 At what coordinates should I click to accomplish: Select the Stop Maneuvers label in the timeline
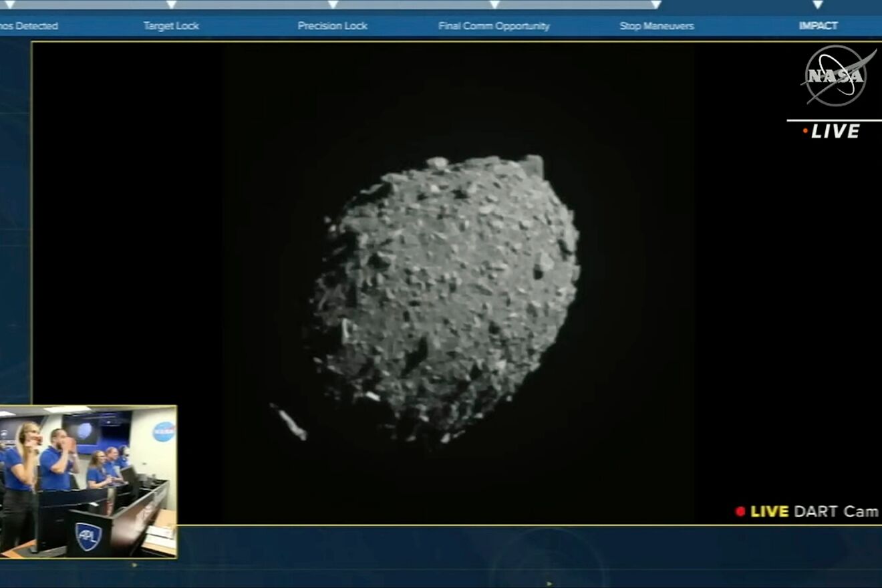point(657,26)
